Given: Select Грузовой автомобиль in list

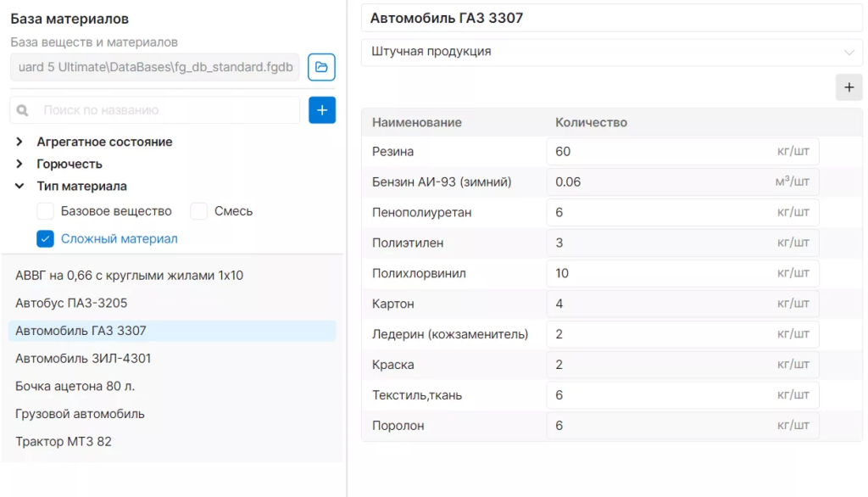Looking at the screenshot, I should tap(172, 414).
